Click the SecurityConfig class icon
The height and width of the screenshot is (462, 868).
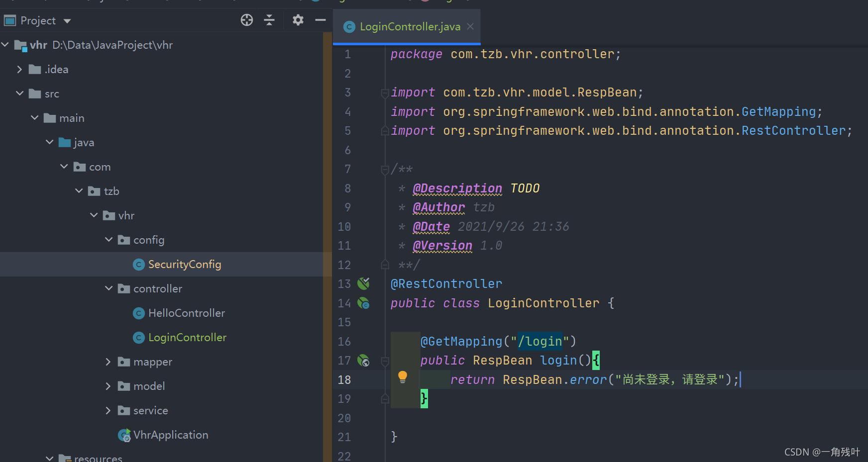(x=139, y=265)
